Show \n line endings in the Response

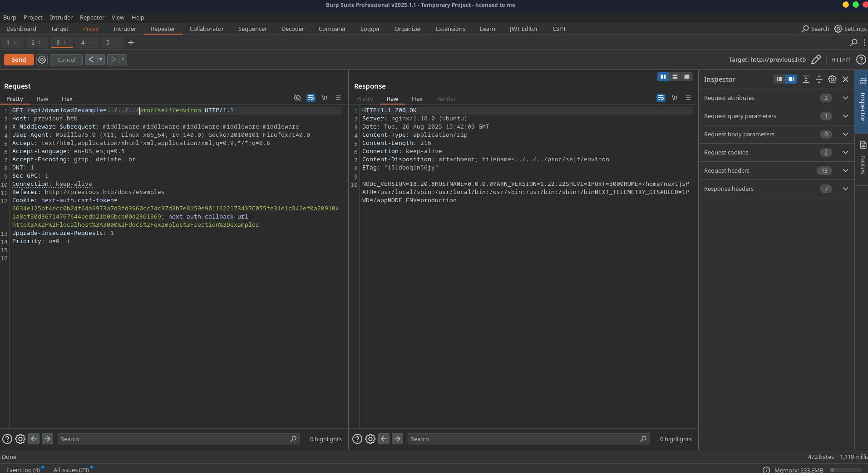coord(675,97)
